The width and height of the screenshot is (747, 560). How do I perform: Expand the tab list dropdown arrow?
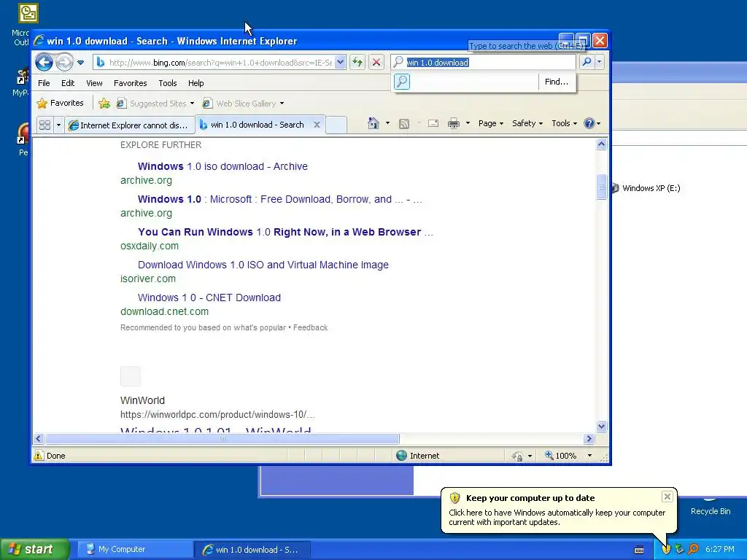pyautogui.click(x=58, y=125)
